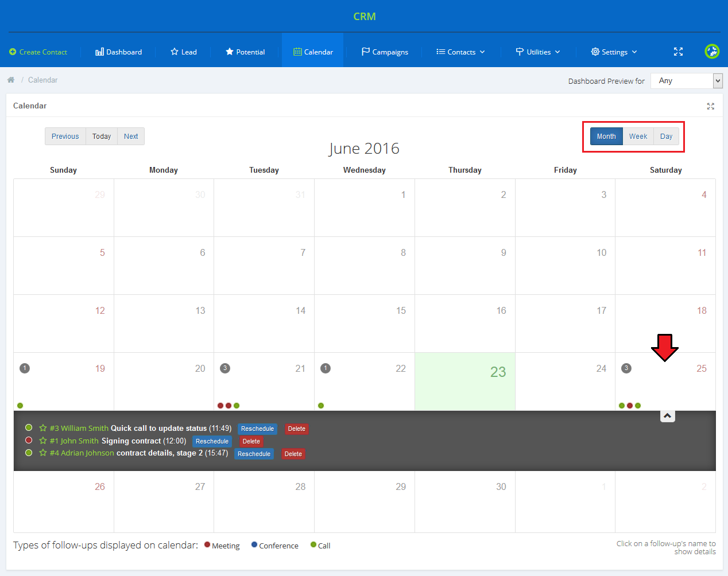
Task: Click Calendar breadcrumb text
Action: point(42,80)
